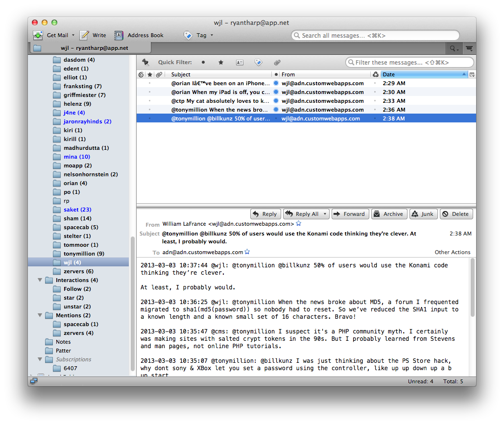Sort messages by the Date column

pos(424,74)
